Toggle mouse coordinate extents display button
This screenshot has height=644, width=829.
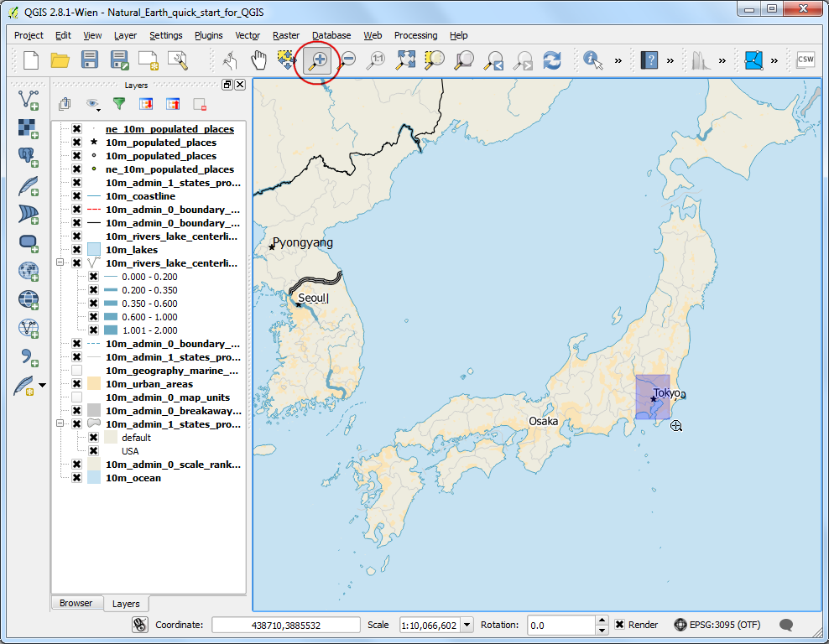[x=139, y=625]
